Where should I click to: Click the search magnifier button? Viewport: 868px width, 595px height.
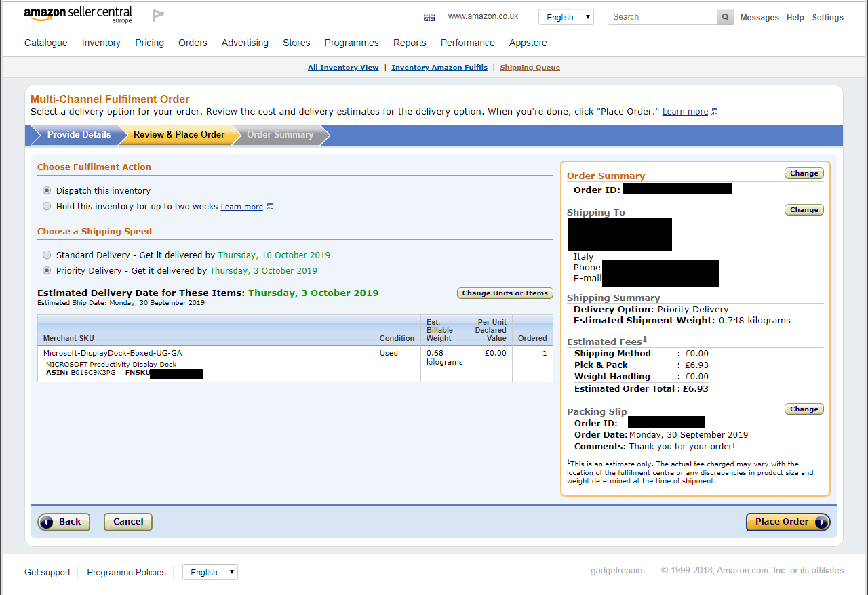click(726, 17)
